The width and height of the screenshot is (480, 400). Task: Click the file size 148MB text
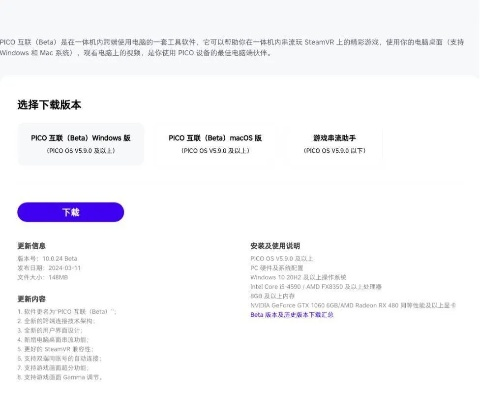(58, 277)
